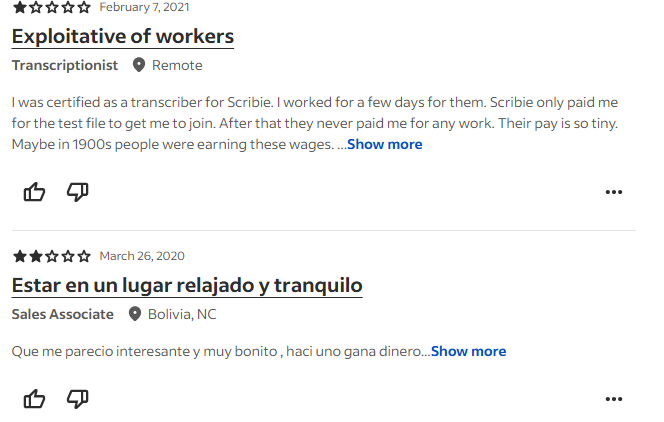
Task: Open 'Exploitative of workers' review title
Action: (x=123, y=37)
